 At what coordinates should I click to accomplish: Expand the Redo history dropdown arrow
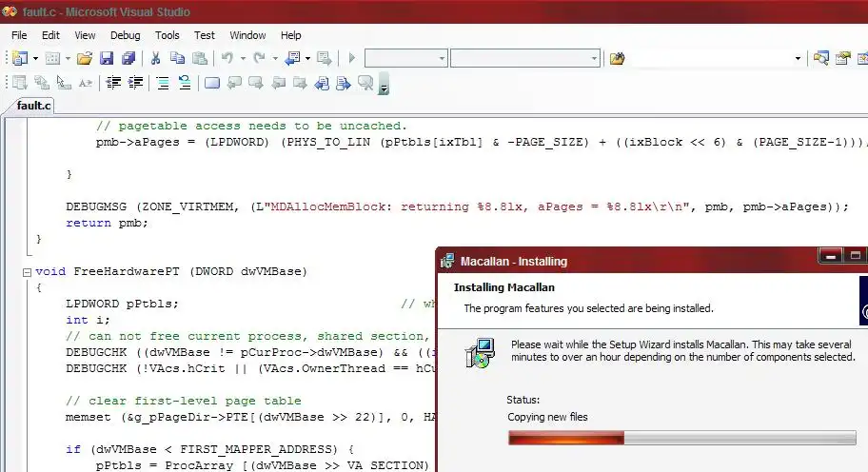coord(274,58)
